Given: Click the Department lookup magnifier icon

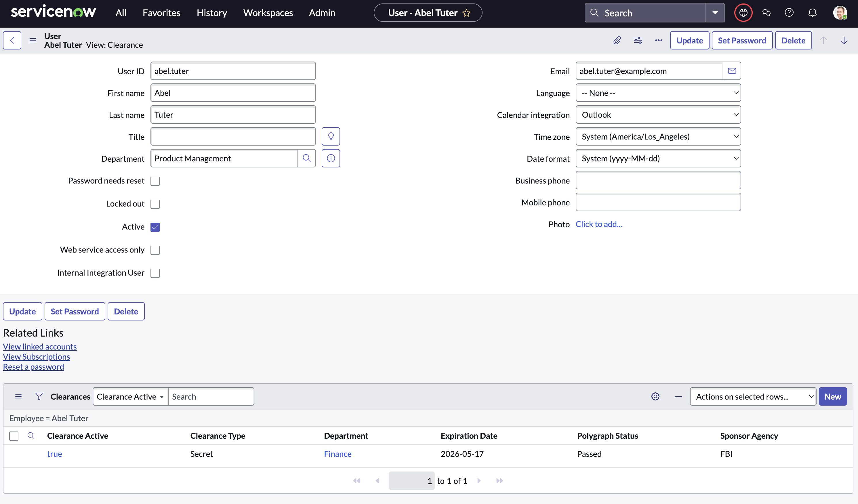Looking at the screenshot, I should pos(306,158).
